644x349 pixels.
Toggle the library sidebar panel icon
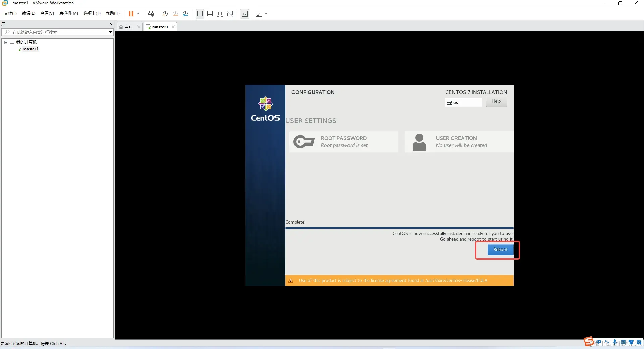coord(200,14)
